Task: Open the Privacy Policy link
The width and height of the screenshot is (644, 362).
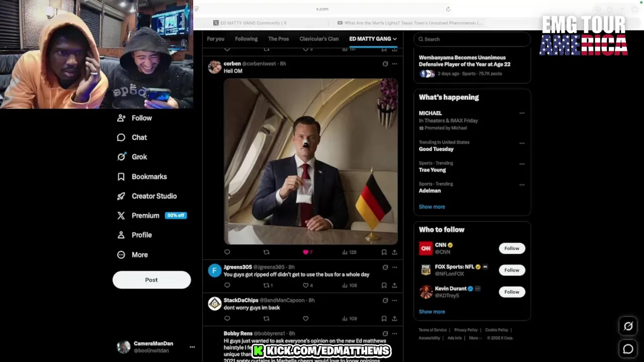Action: click(466, 330)
